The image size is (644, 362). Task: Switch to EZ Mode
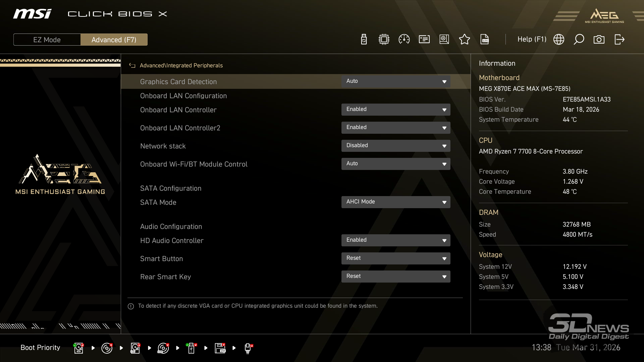[x=47, y=40]
